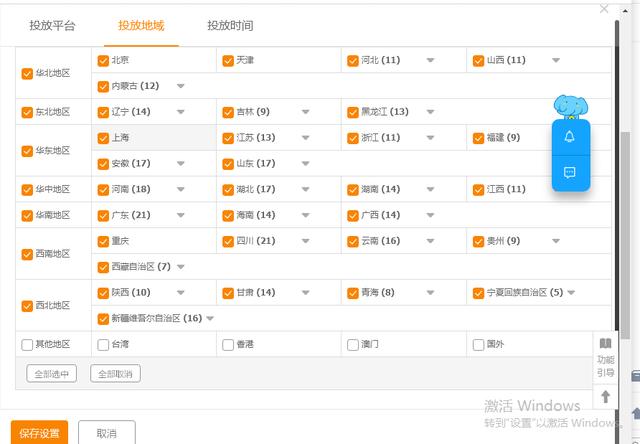Screen dimensions: 640x444
Task: Click the back-to-top arrow icon
Action: point(605,396)
